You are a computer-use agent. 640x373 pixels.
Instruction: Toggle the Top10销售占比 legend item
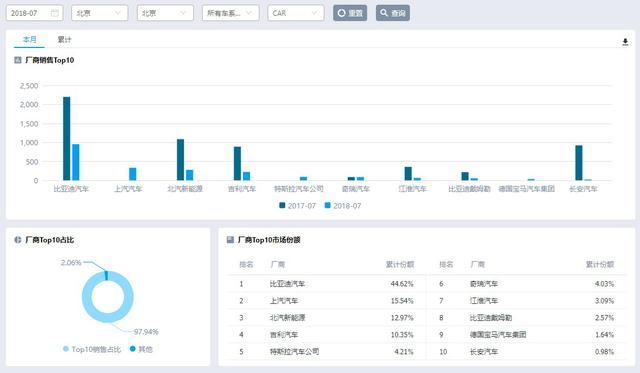tap(92, 349)
